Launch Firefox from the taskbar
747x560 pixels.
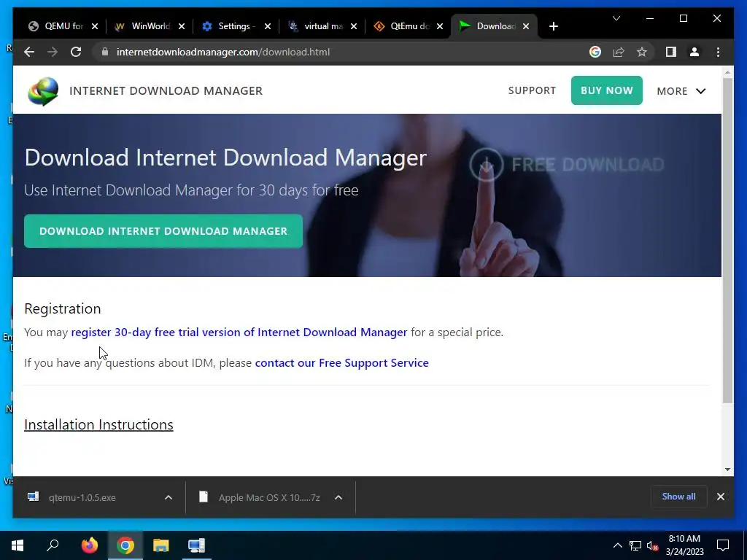[x=89, y=545]
